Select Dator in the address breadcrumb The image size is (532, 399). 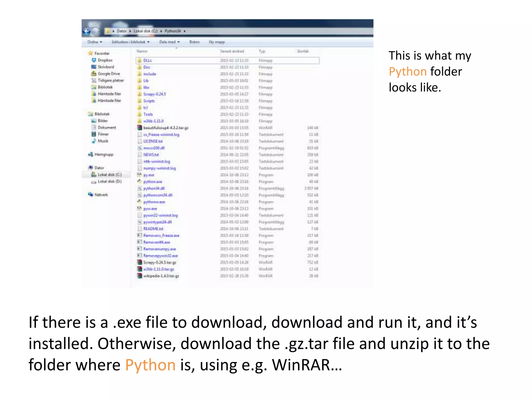click(x=122, y=31)
